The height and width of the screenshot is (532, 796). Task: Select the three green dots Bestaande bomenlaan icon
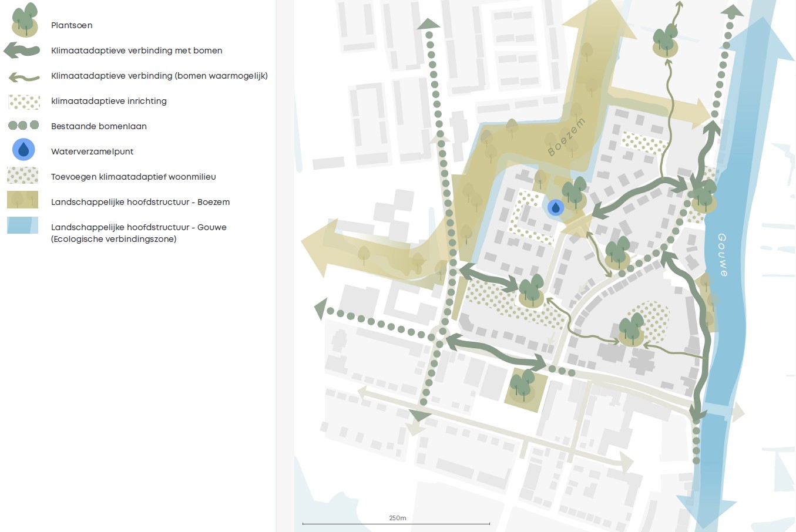click(x=23, y=126)
